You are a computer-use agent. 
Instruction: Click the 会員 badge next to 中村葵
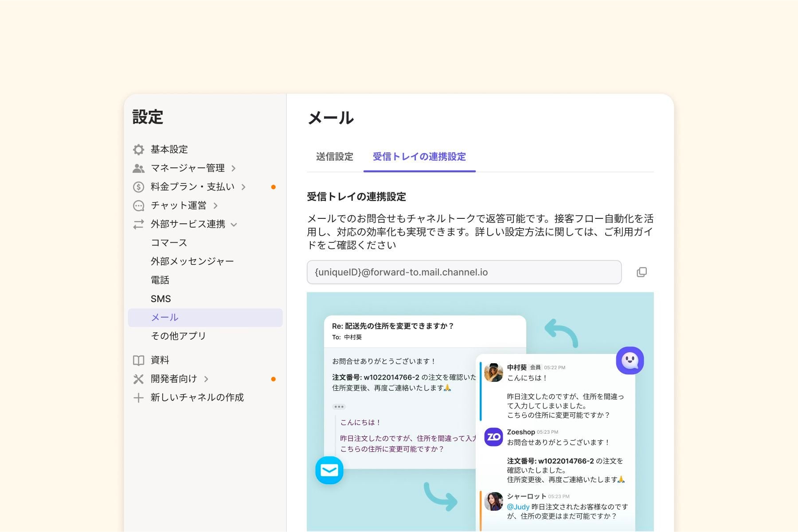click(536, 367)
